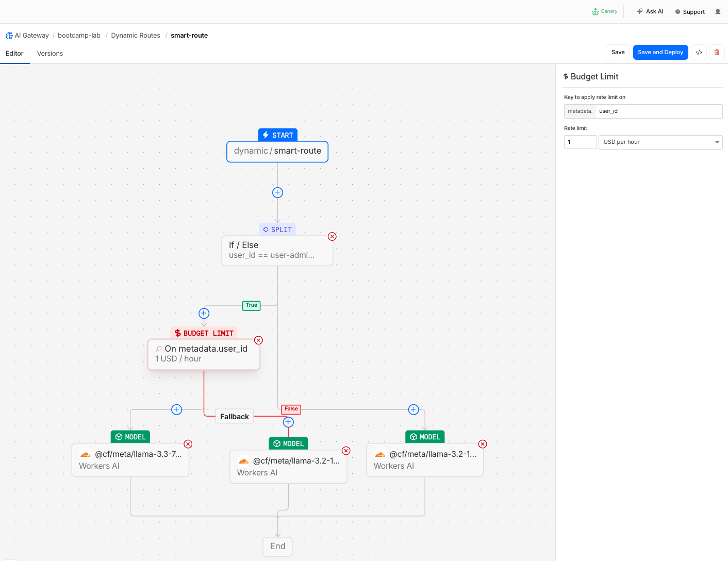728x561 pixels.
Task: Go to AI Gateway breadcrumb
Action: [31, 36]
